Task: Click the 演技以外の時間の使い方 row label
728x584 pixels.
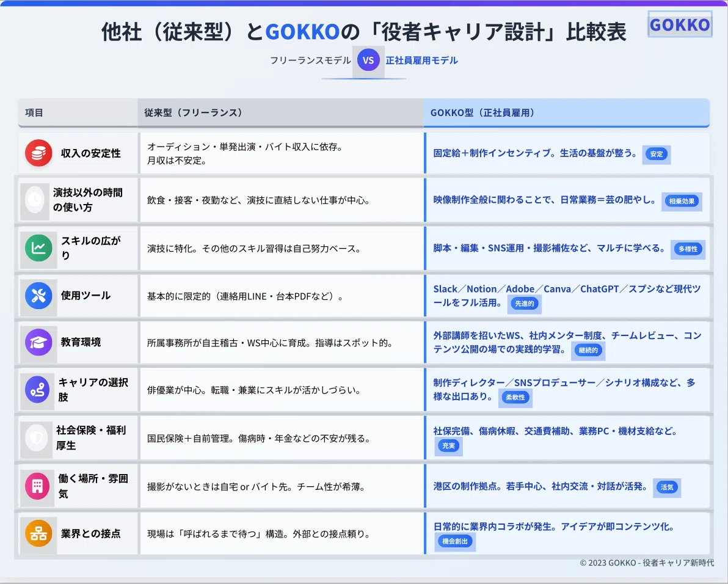Action: [88, 200]
